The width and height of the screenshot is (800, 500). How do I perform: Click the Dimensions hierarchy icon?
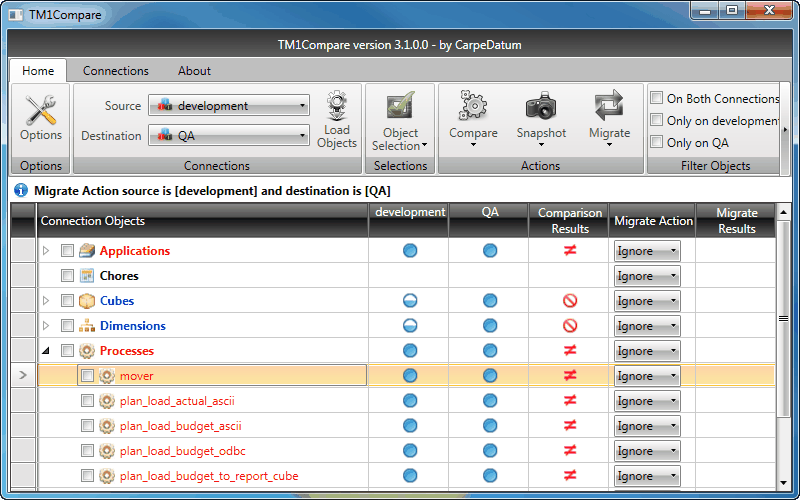point(87,326)
